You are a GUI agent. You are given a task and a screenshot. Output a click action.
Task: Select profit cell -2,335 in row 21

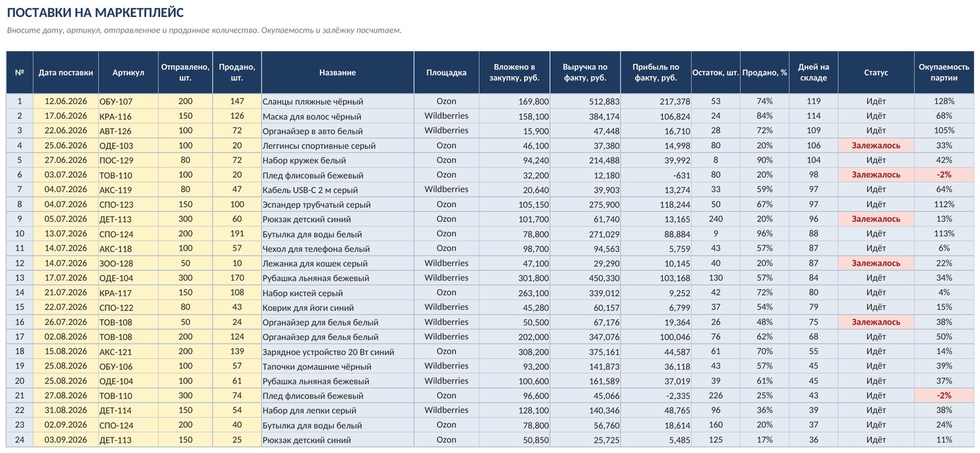(x=656, y=396)
